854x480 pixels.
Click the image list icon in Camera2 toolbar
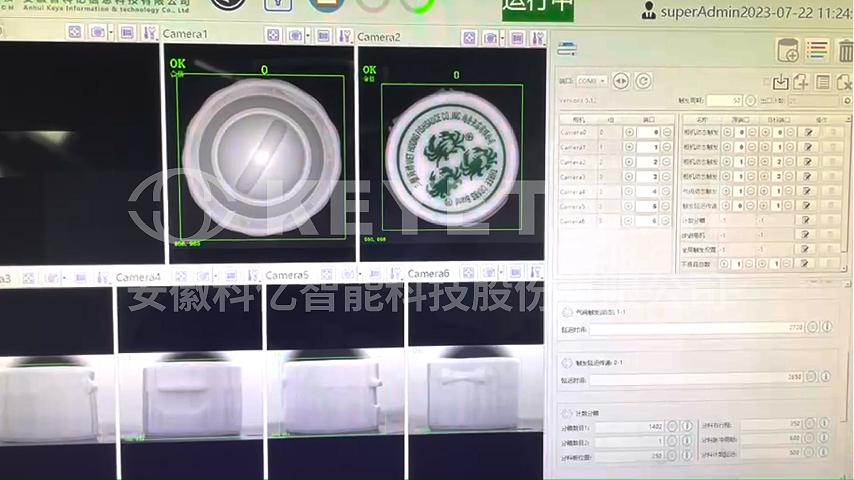click(517, 38)
